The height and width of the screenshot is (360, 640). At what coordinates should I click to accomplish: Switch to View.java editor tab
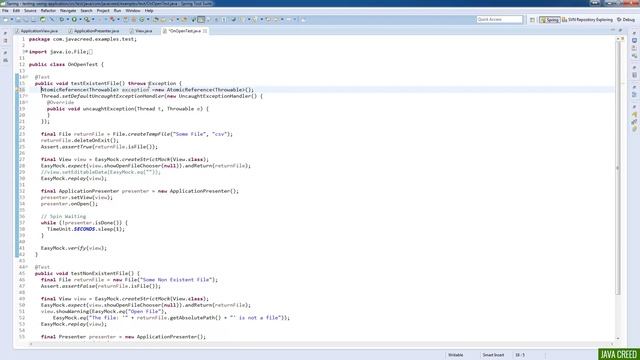pyautogui.click(x=141, y=31)
